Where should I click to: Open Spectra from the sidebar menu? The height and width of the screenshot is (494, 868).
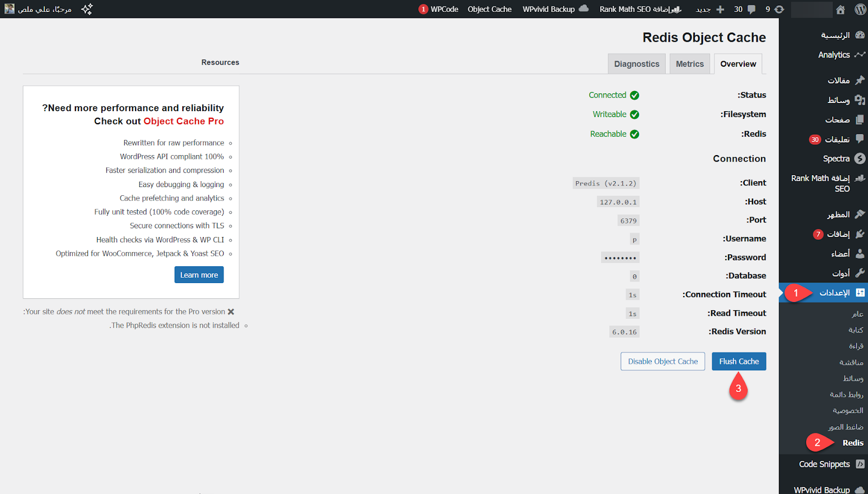click(x=836, y=159)
